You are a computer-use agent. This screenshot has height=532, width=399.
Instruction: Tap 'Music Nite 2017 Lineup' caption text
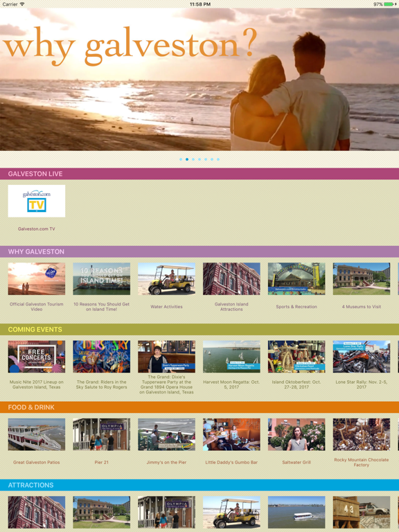pos(37,384)
